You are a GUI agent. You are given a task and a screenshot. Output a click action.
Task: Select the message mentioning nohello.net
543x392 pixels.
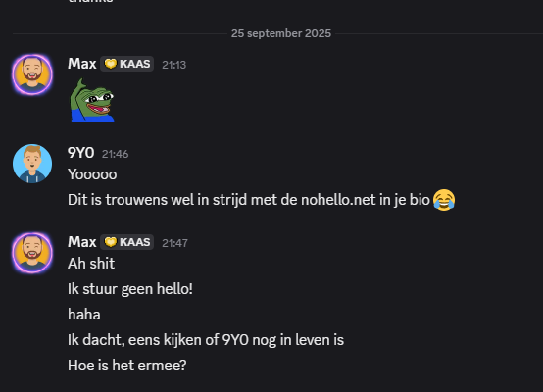(262, 200)
